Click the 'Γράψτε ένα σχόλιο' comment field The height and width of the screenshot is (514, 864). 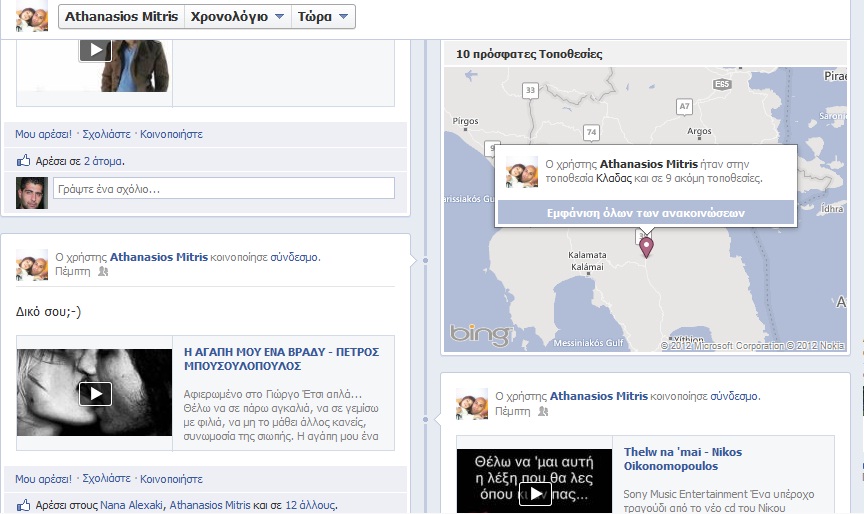pos(223,188)
